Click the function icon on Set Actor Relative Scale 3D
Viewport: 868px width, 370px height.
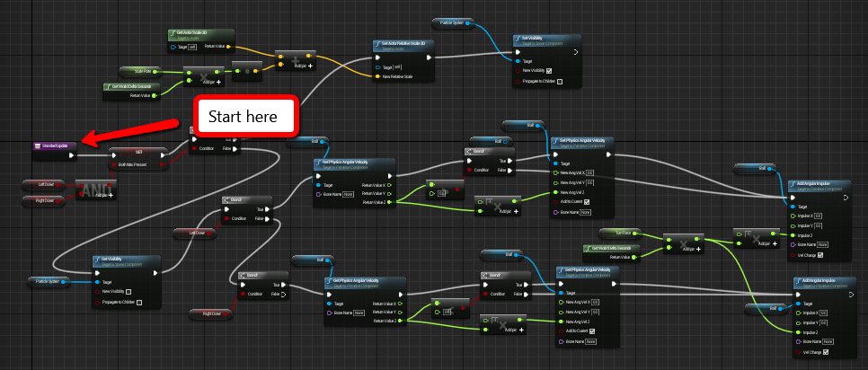377,44
